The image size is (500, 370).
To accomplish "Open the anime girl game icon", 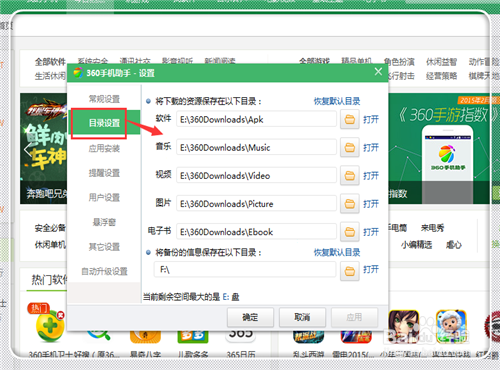I will [x=403, y=326].
